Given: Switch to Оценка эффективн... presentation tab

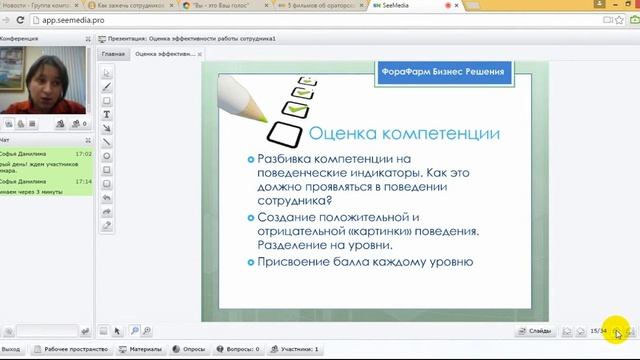Looking at the screenshot, I should tap(165, 54).
